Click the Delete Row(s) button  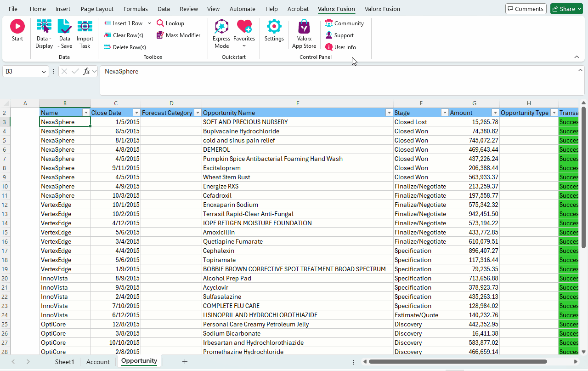click(x=124, y=47)
